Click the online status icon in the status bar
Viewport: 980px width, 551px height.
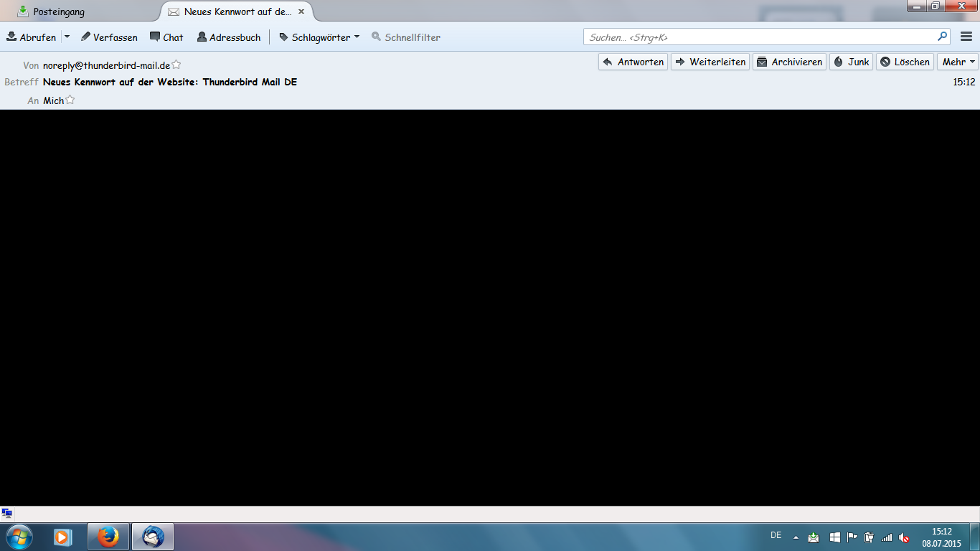[x=7, y=514]
